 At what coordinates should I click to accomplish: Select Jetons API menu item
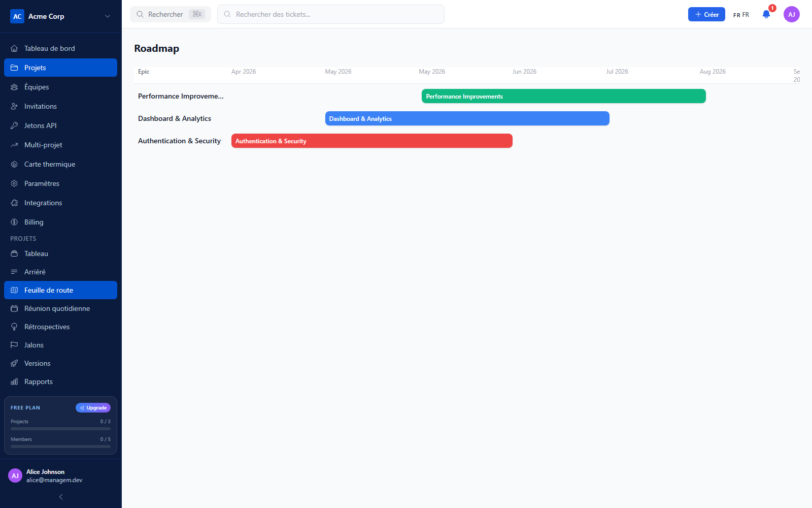60,125
